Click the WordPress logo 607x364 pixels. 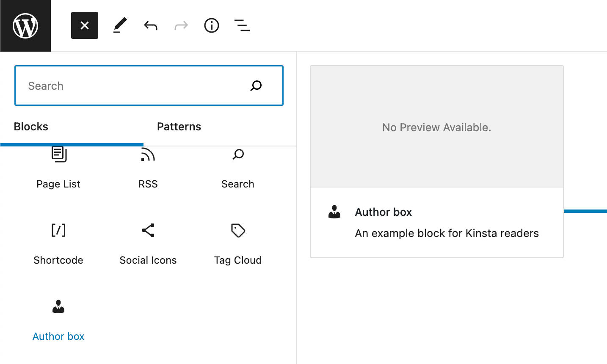click(25, 25)
